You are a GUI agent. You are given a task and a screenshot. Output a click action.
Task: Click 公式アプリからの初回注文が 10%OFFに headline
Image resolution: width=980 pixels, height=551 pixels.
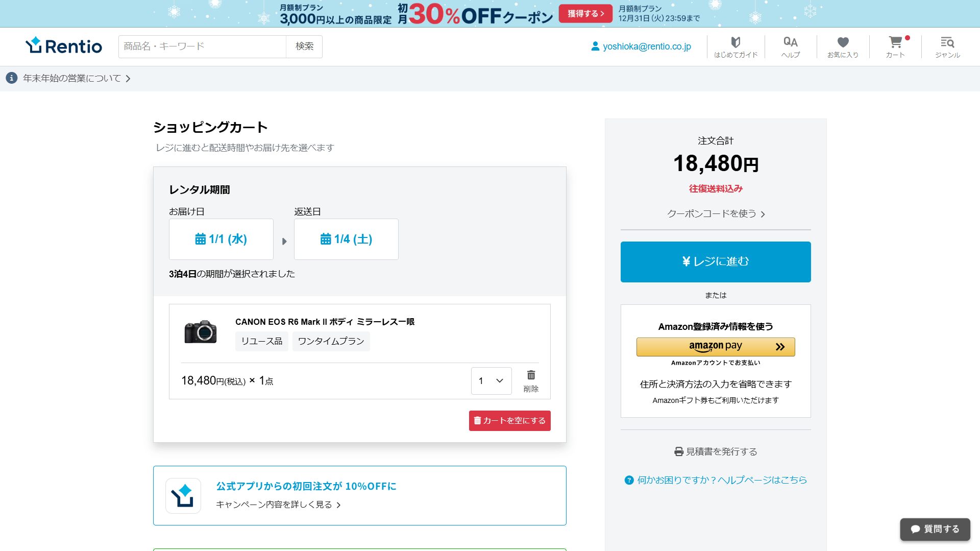coord(306,486)
